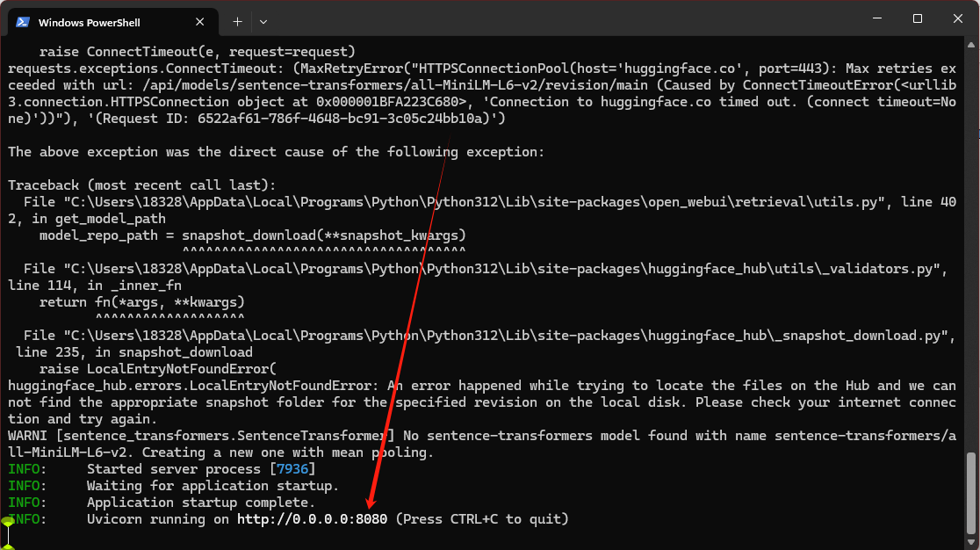Click the PowerShell icon in the tab
This screenshot has height=550, width=980.
pyautogui.click(x=23, y=21)
